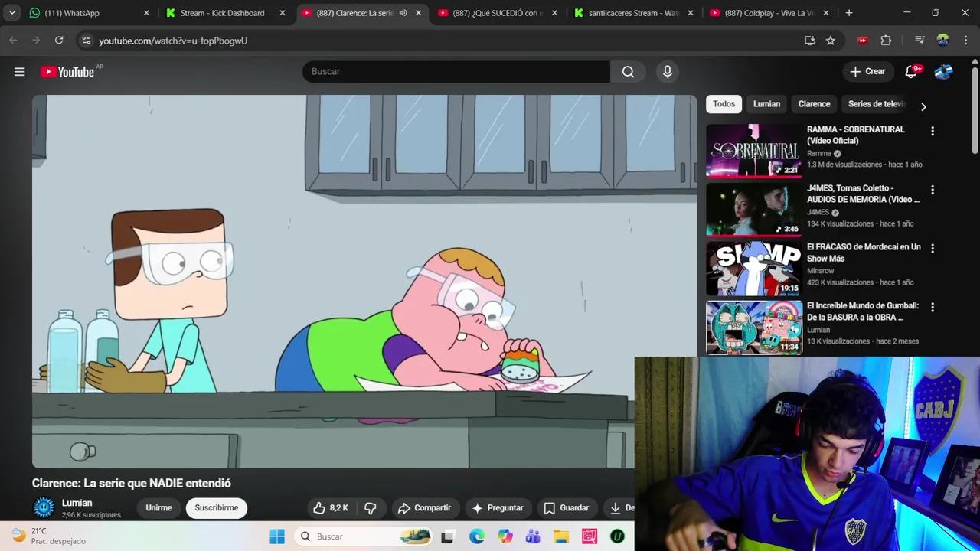Open Chrome three-dot menu
This screenshot has width=980, height=551.
965,41
